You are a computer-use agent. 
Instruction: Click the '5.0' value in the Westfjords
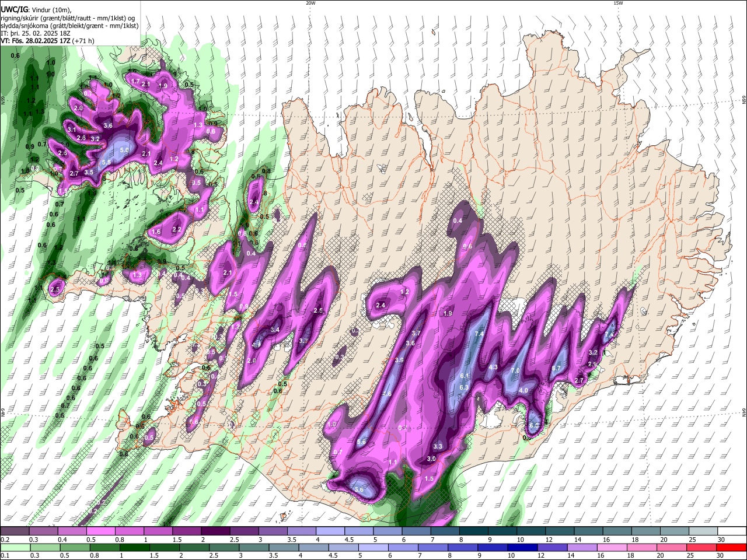(124, 150)
